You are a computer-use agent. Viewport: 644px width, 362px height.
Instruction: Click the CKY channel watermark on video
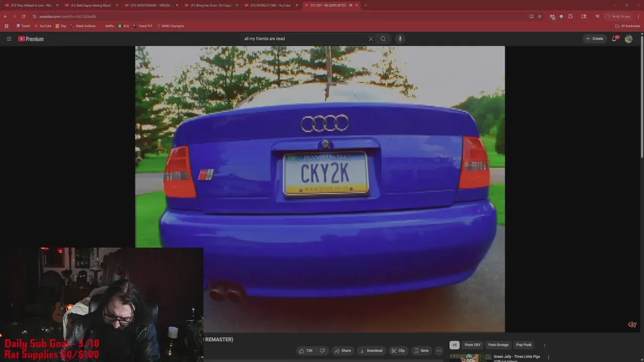point(632,325)
